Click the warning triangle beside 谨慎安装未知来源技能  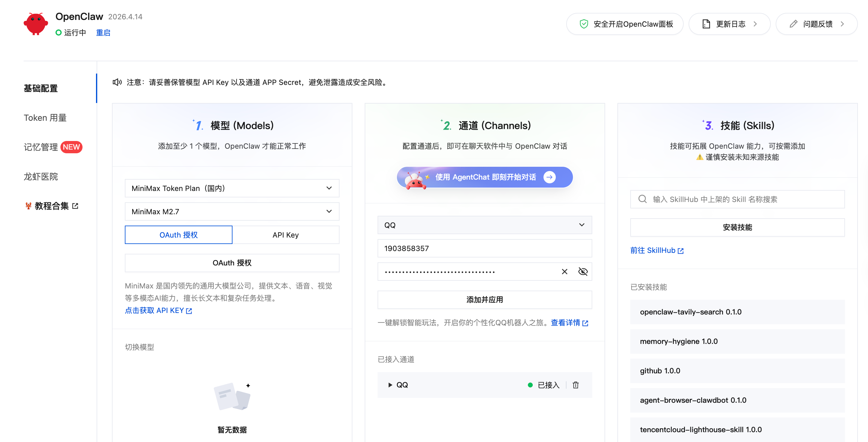tap(700, 157)
